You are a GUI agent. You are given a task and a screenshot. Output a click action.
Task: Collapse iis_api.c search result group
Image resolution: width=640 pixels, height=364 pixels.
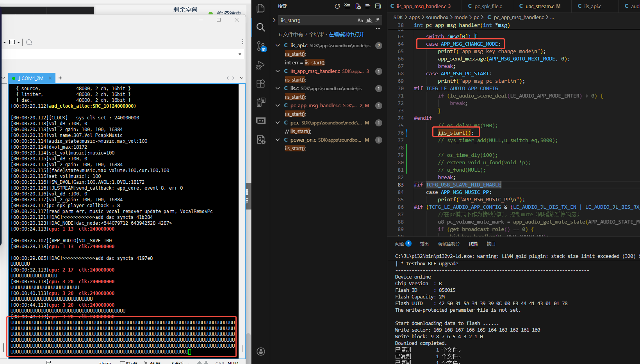278,46
